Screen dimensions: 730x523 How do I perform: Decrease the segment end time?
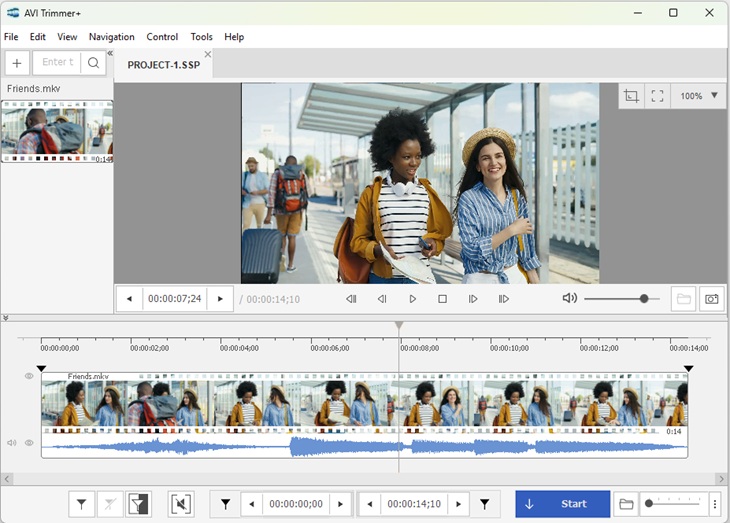click(x=370, y=504)
